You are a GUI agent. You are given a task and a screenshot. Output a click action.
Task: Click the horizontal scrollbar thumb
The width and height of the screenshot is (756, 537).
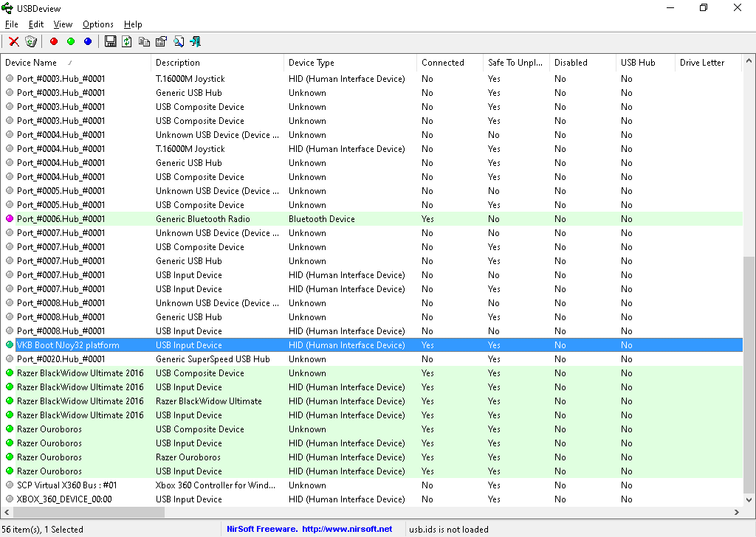pos(89,513)
